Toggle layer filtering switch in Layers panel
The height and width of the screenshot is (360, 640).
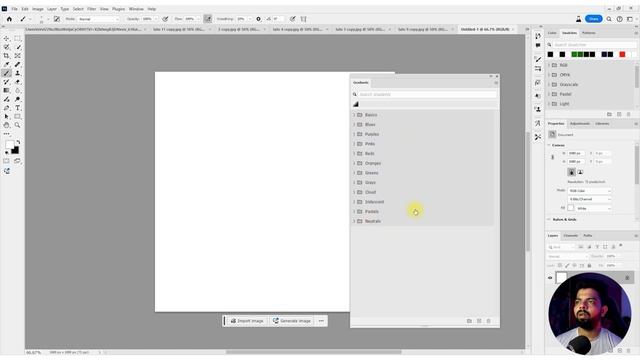click(x=621, y=246)
